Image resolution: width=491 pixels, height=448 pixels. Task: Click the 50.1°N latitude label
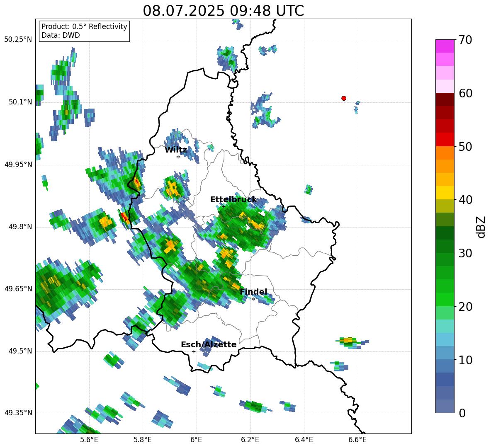click(x=20, y=102)
